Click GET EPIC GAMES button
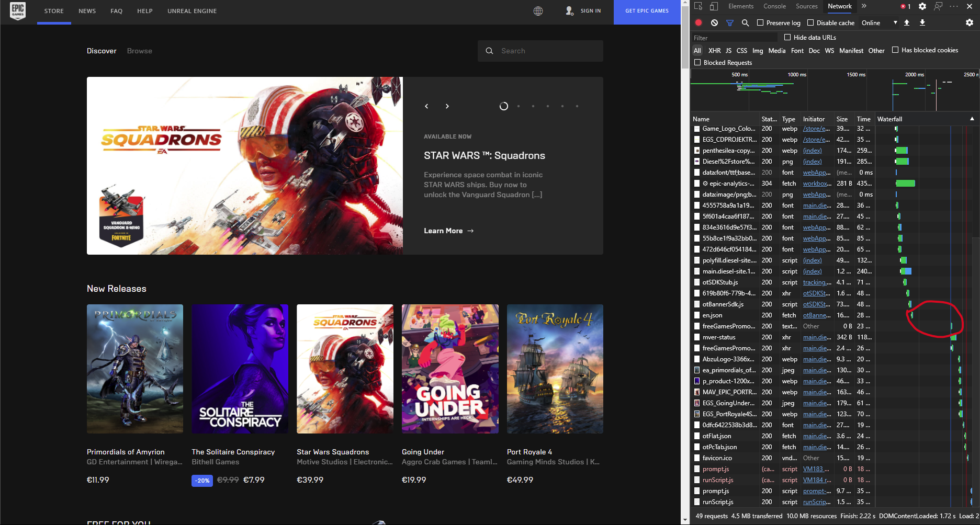Image resolution: width=980 pixels, height=525 pixels. tap(647, 11)
